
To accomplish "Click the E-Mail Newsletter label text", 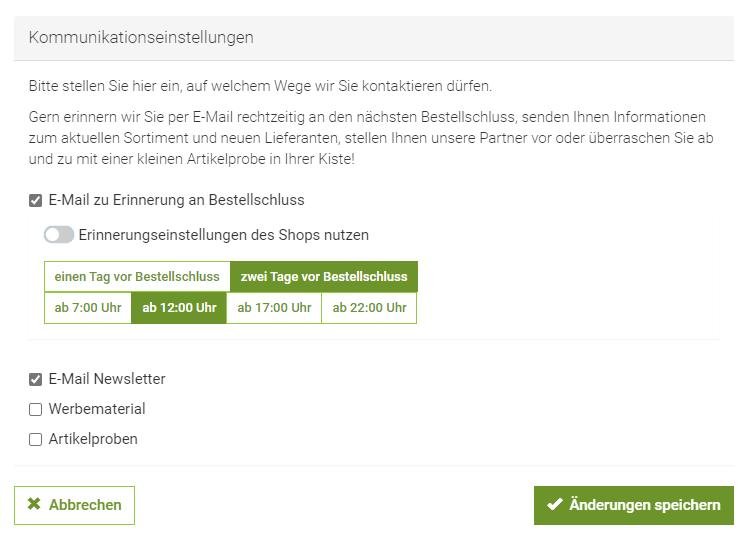I will (107, 379).
